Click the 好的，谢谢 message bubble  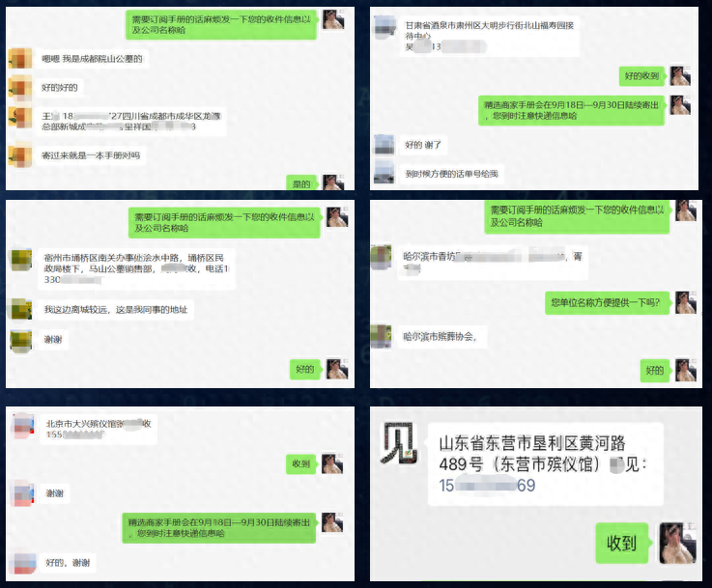click(x=68, y=563)
